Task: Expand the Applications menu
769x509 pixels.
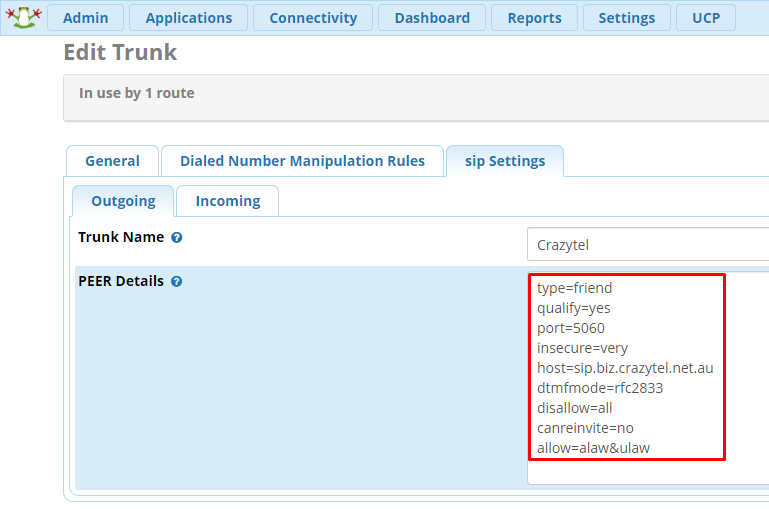Action: pyautogui.click(x=188, y=18)
